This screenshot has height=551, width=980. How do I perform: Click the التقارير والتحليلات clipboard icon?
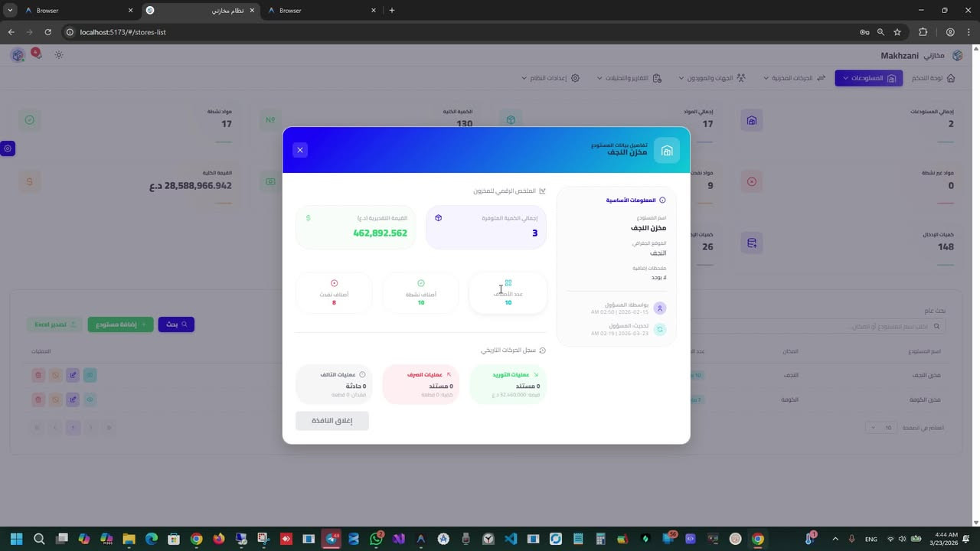pyautogui.click(x=655, y=78)
